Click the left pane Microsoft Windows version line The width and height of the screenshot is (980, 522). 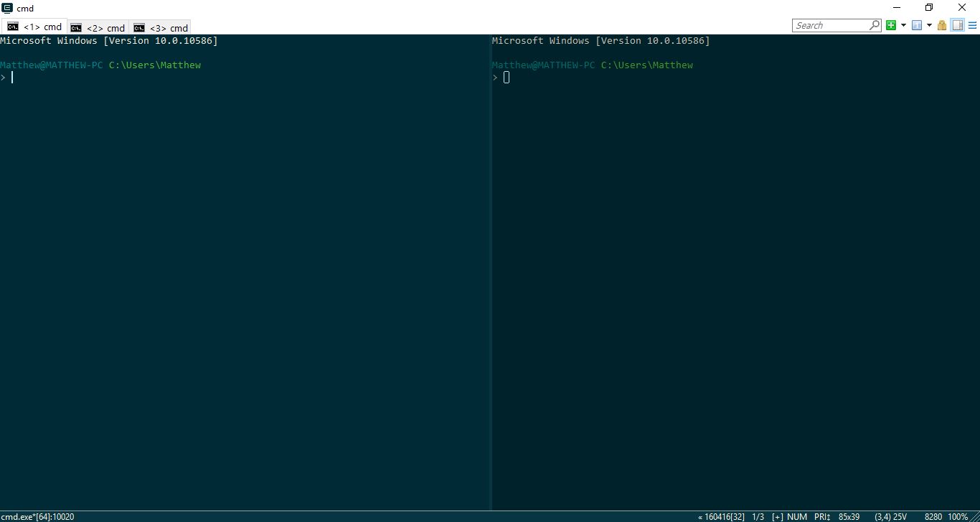109,41
